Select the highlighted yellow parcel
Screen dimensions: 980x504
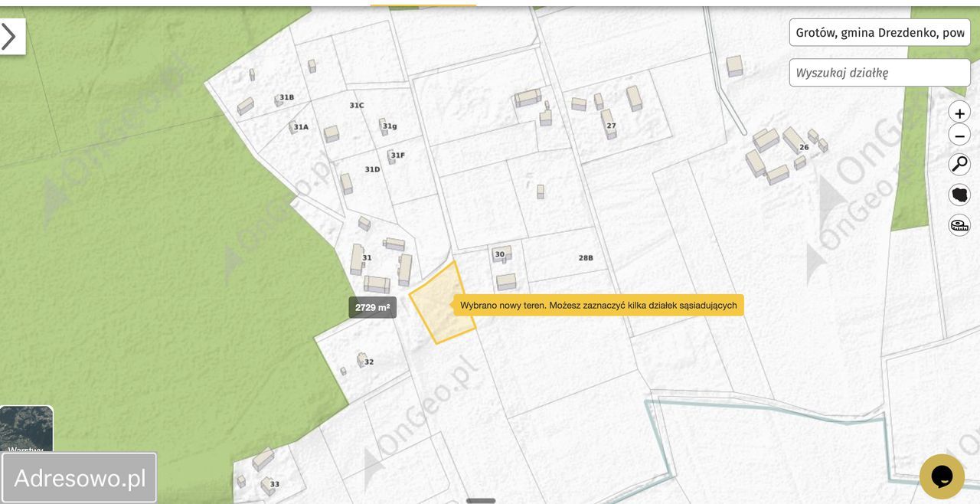point(443,304)
